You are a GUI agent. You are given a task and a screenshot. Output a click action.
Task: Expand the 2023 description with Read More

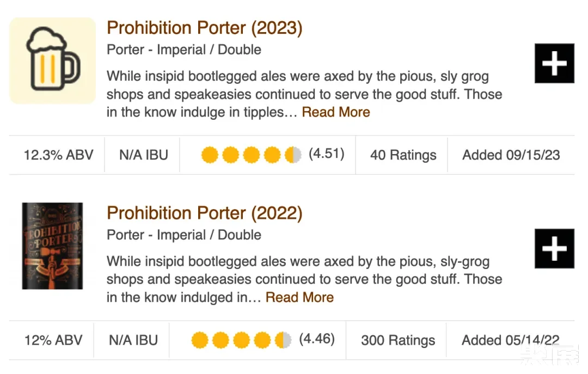point(336,112)
